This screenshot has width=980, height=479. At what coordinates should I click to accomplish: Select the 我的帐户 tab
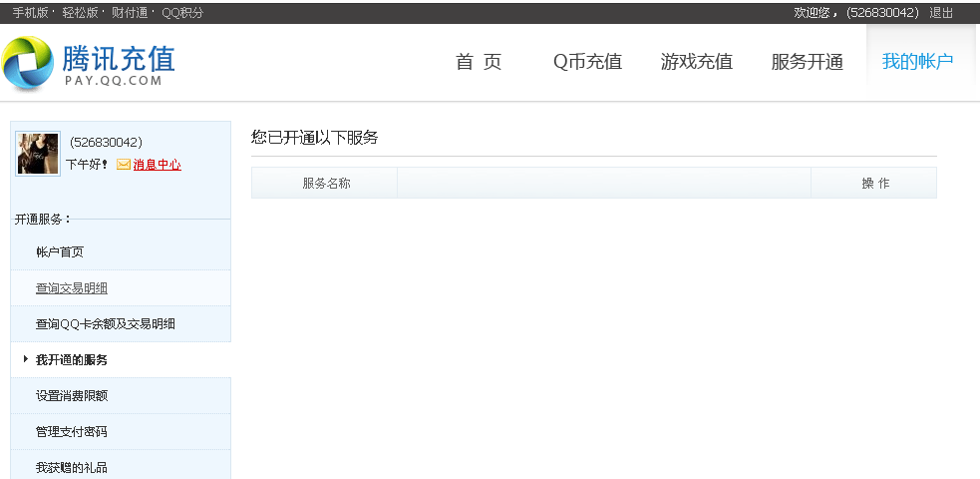917,62
